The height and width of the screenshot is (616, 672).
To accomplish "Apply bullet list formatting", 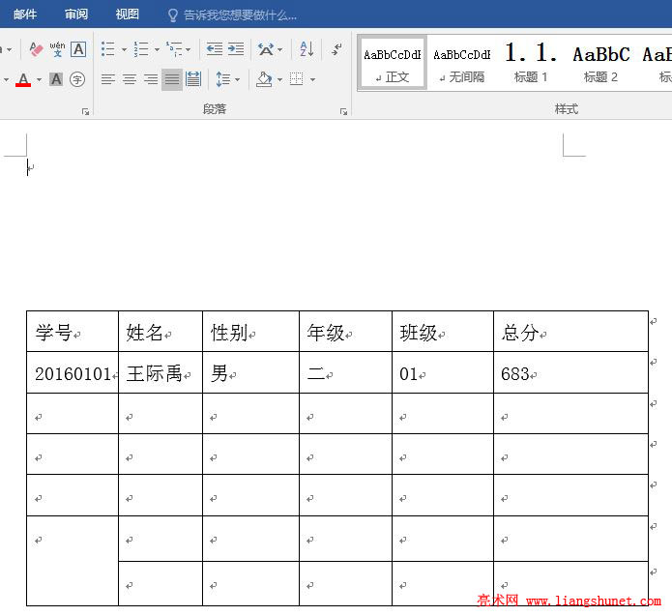I will pos(108,49).
